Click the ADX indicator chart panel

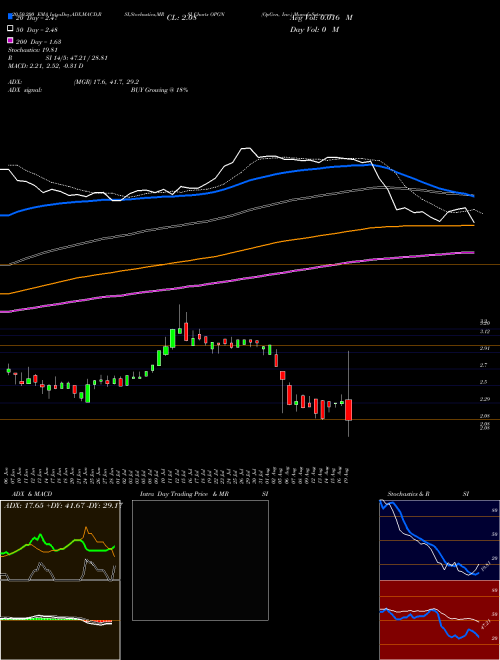(x=60, y=540)
